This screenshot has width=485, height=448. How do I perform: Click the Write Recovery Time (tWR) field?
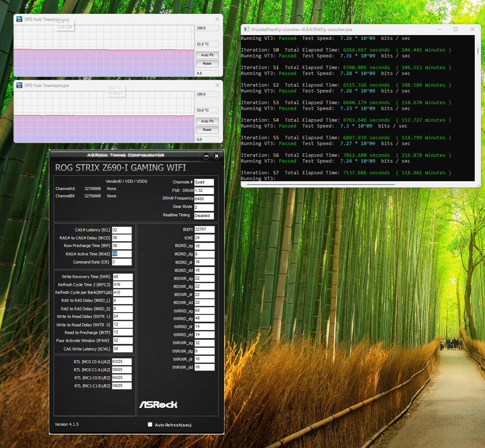123,277
